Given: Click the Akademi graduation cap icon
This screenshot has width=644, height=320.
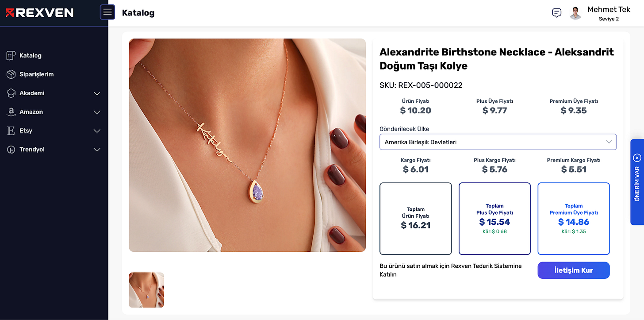Looking at the screenshot, I should click(11, 93).
